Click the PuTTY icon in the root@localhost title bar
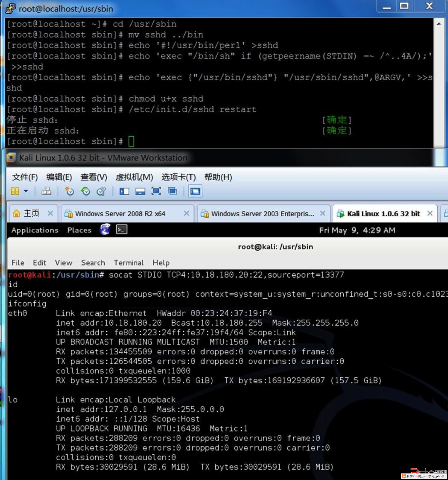Screen dimensions: 448x480 pos(10,8)
